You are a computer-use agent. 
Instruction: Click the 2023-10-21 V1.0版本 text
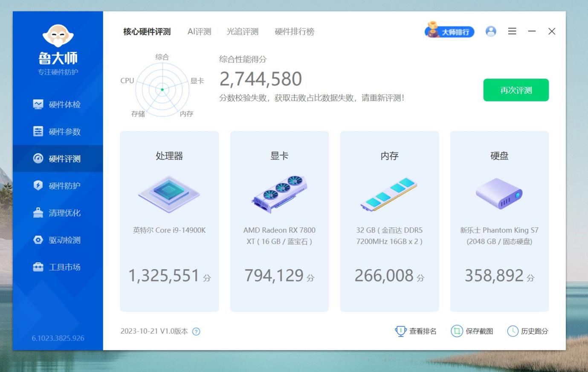(x=154, y=331)
